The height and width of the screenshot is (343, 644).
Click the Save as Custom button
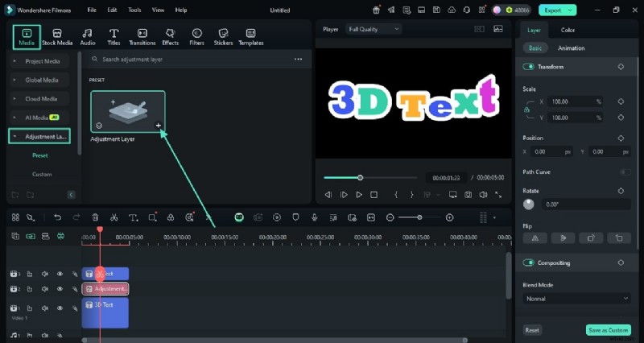tap(608, 330)
